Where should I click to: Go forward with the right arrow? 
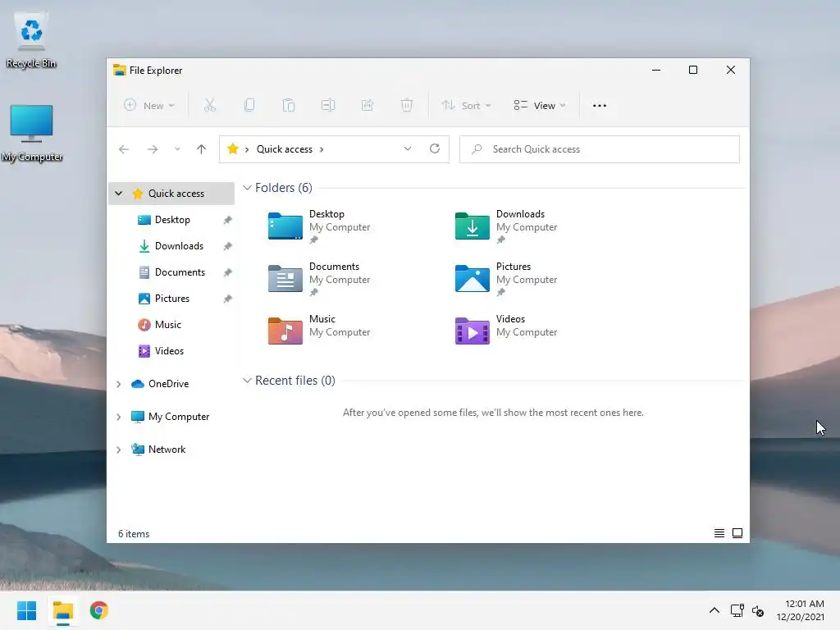(153, 149)
